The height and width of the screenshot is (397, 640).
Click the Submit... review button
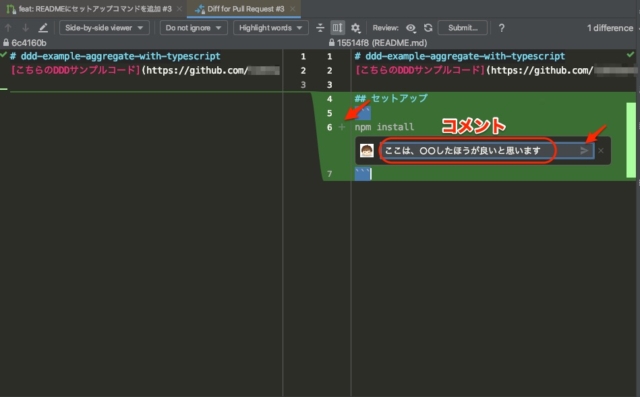(x=462, y=28)
